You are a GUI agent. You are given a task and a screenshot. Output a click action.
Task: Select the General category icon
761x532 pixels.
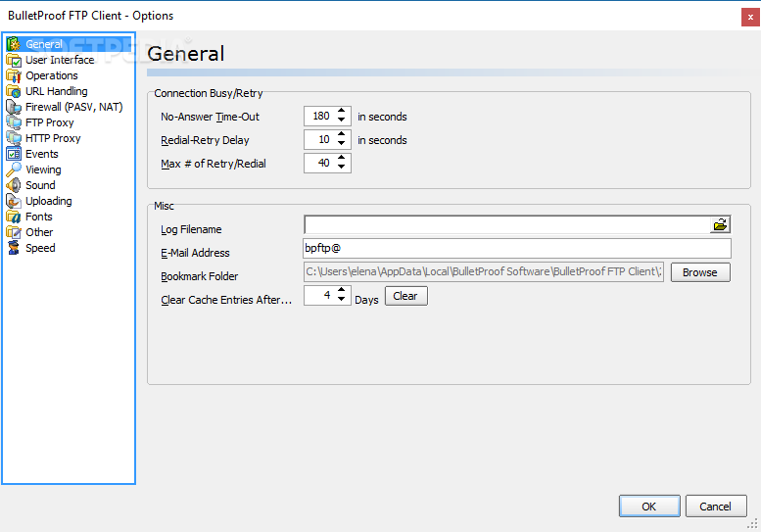[14, 44]
